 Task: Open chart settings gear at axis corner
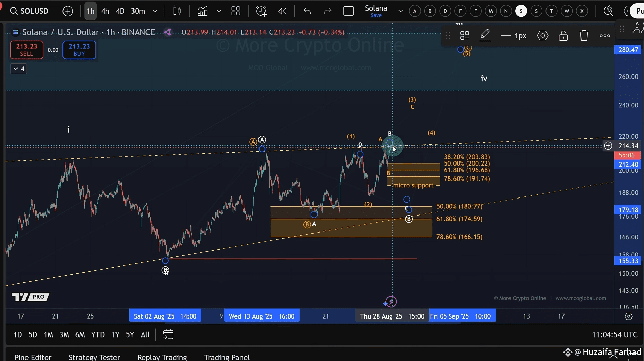click(629, 316)
